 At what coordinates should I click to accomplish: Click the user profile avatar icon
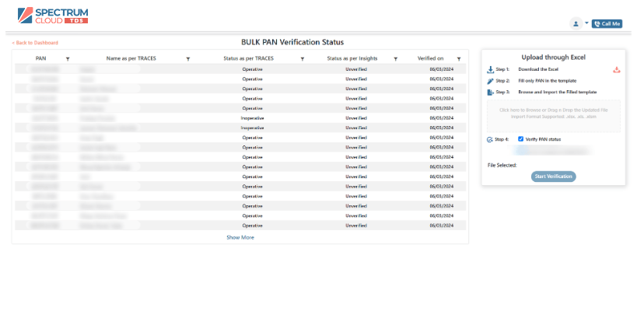[x=576, y=23]
